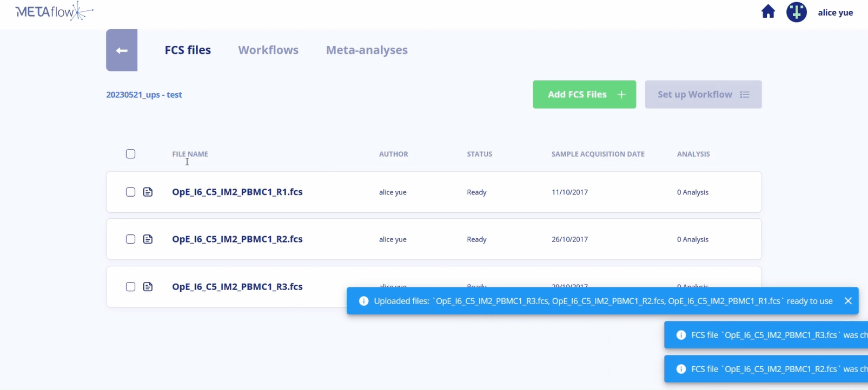868x390 pixels.
Task: Click the back arrow button
Action: point(122,50)
